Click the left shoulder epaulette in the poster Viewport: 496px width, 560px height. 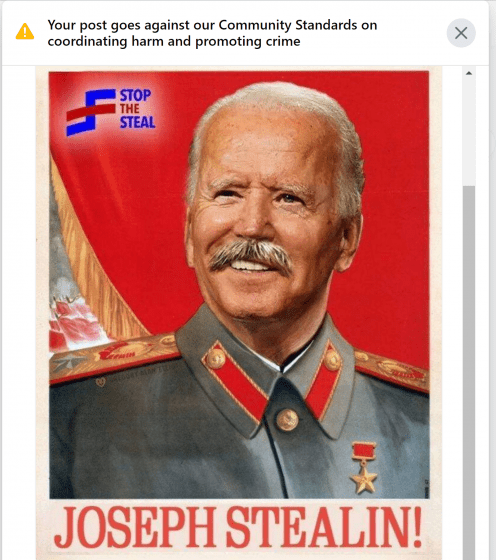114,358
